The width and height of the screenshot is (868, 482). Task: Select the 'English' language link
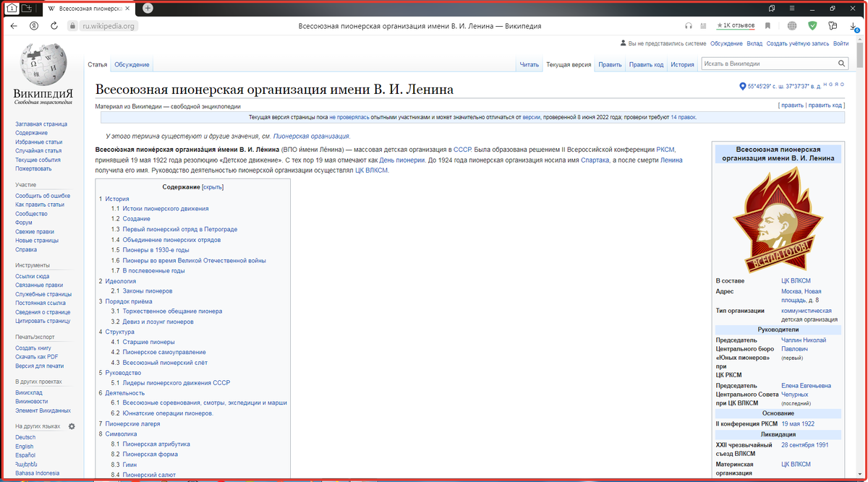25,447
